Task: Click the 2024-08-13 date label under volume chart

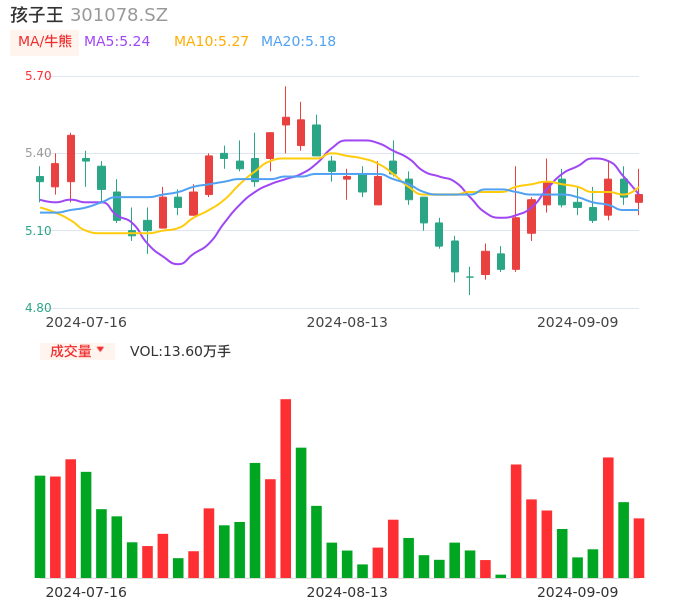Action: pos(347,592)
